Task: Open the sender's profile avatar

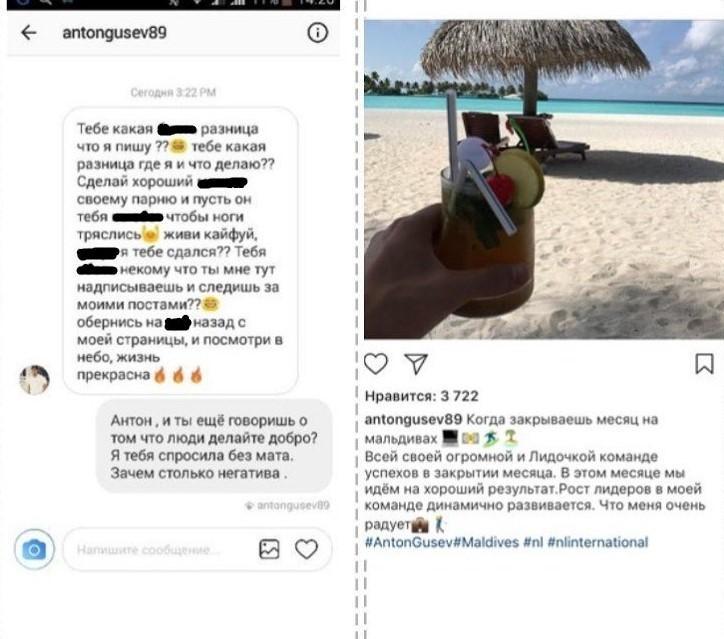Action: [34, 380]
